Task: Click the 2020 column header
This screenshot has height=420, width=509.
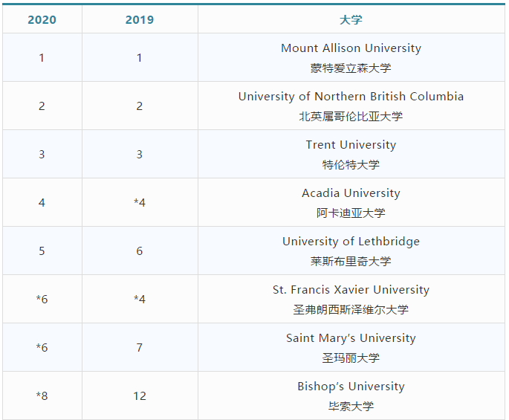Action: coord(42,20)
